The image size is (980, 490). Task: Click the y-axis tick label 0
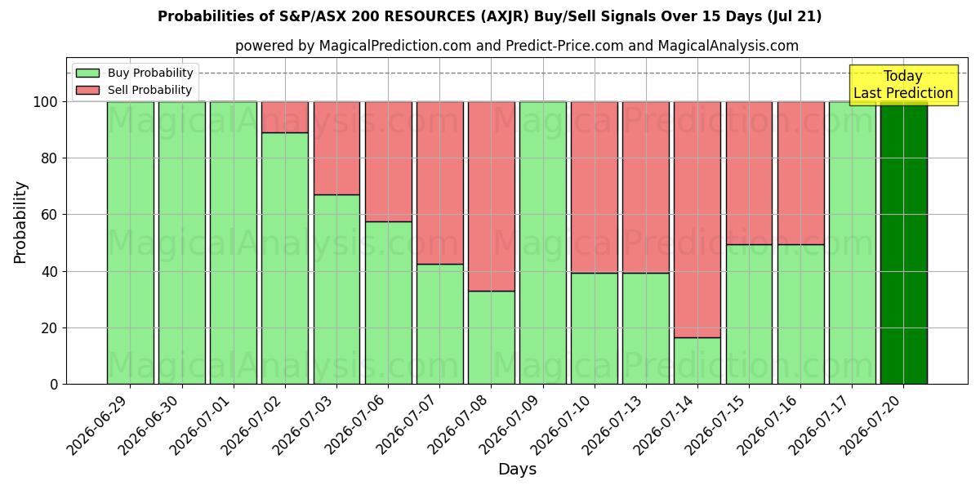(x=55, y=385)
